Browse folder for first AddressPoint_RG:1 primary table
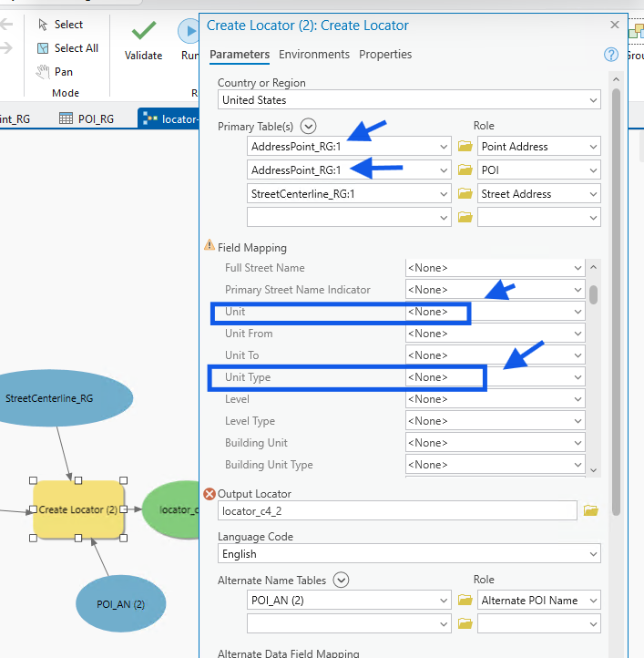 click(x=465, y=147)
